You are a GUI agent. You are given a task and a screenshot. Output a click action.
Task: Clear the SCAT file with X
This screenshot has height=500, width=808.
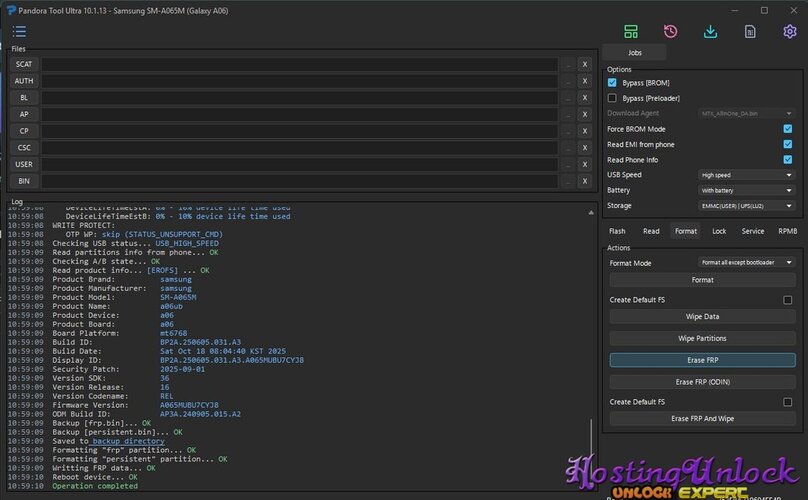pyautogui.click(x=584, y=64)
